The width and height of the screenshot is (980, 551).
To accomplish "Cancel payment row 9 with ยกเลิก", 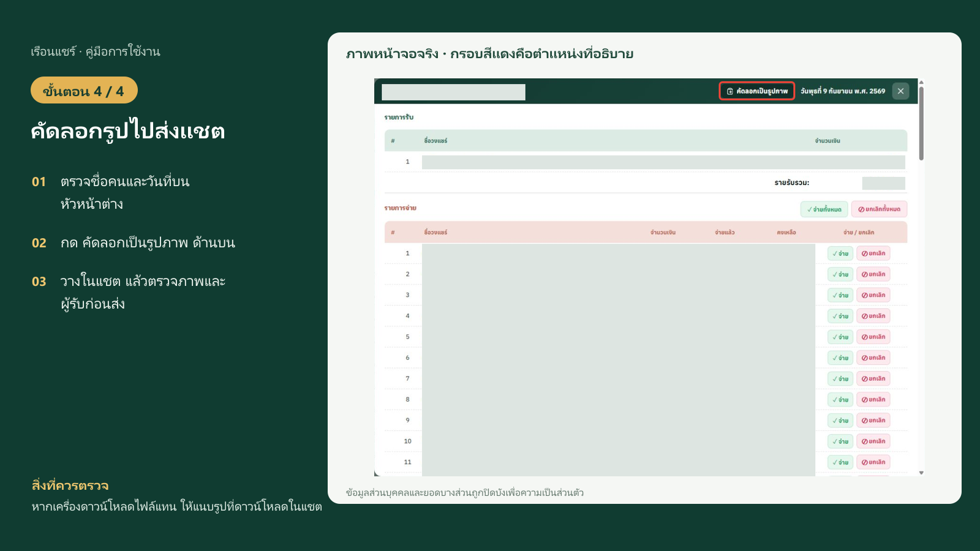I will point(873,420).
